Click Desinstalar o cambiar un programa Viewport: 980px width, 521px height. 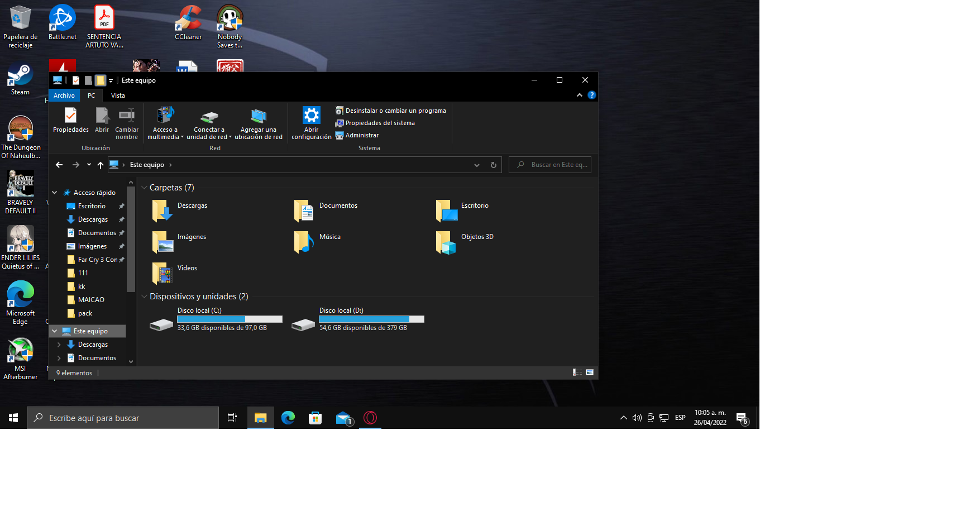390,111
